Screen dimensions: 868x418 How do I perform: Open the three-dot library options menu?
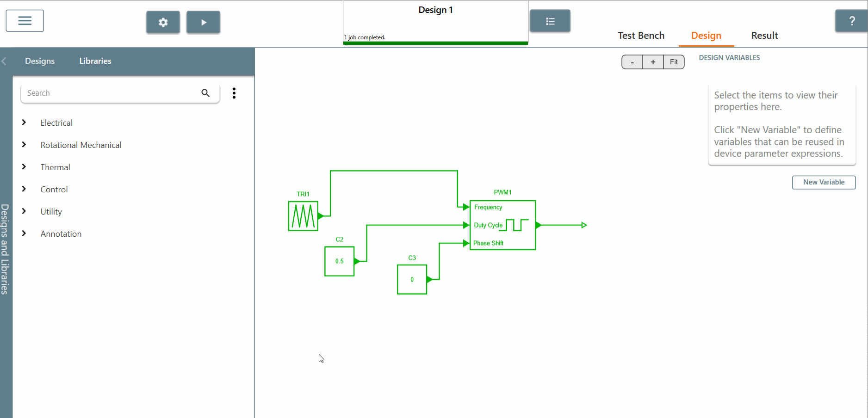234,93
